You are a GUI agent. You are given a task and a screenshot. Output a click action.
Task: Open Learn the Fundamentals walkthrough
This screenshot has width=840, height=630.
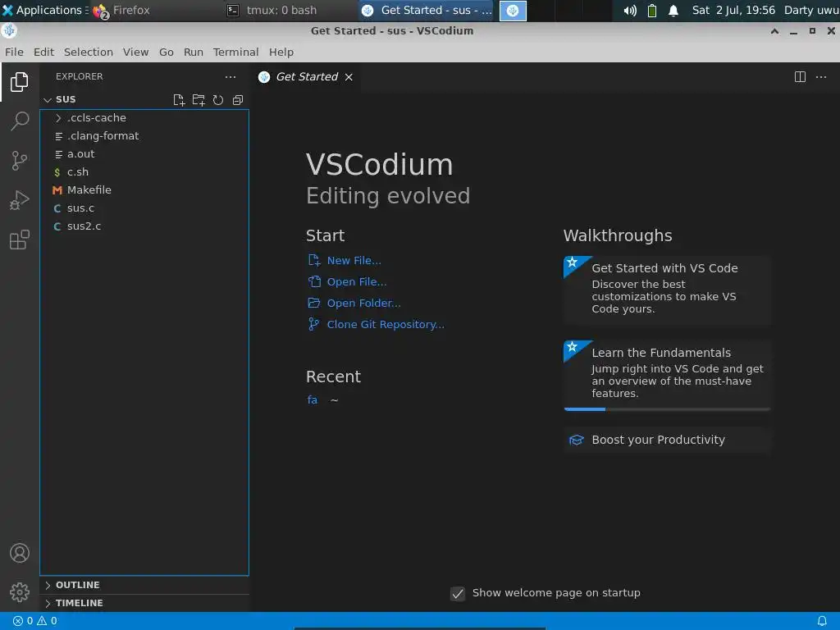(667, 374)
